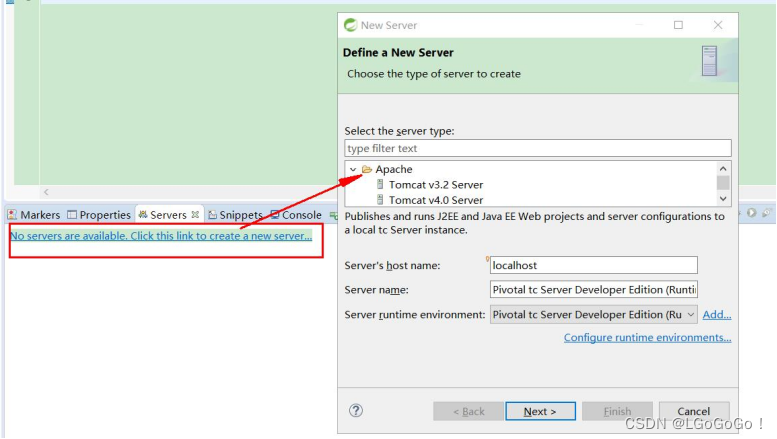Click the Spring leaf icon in New Server title
The width and height of the screenshot is (777, 439).
point(350,25)
